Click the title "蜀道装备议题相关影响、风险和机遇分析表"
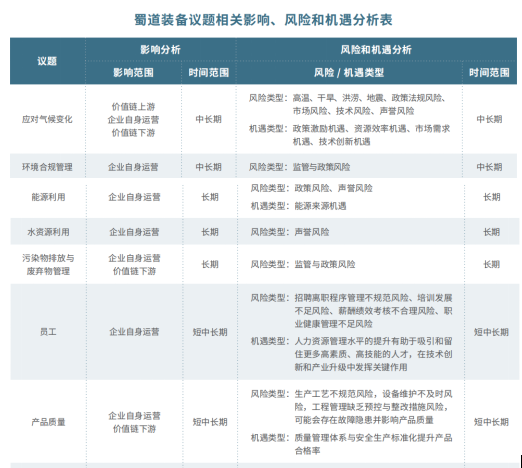The image size is (522, 468). [263, 20]
